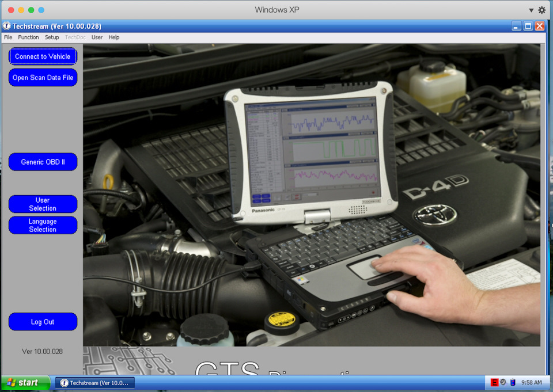Screen dimensions: 553x392
Task: Click the round tray icon next to red E
Action: coord(503,382)
